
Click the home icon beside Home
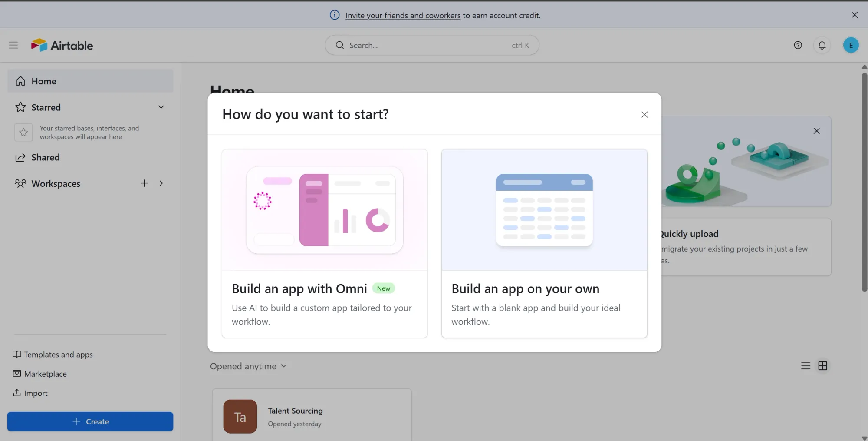(20, 81)
